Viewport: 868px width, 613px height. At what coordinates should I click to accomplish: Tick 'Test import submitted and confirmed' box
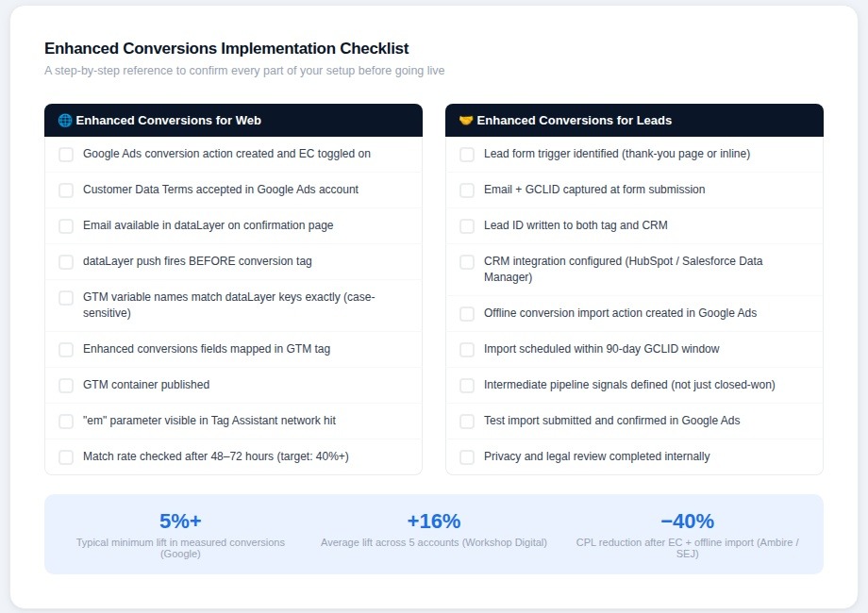[x=467, y=422]
